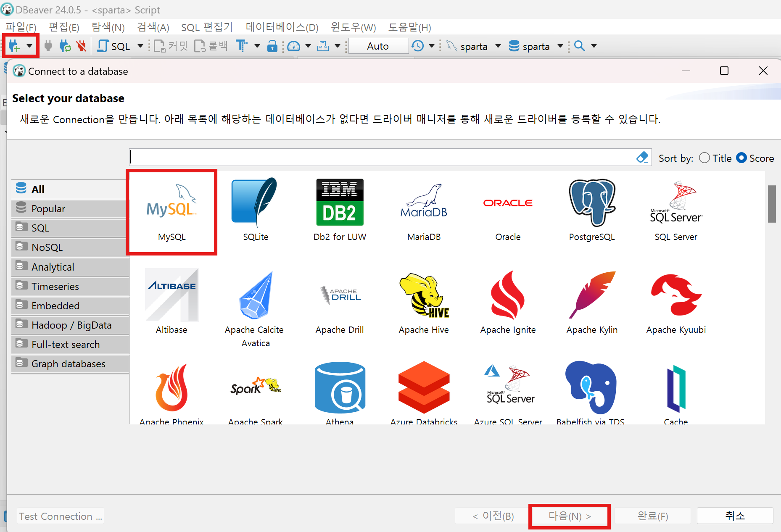Open the dashboard gauge dropdown arrow
The width and height of the screenshot is (781, 532).
click(308, 46)
